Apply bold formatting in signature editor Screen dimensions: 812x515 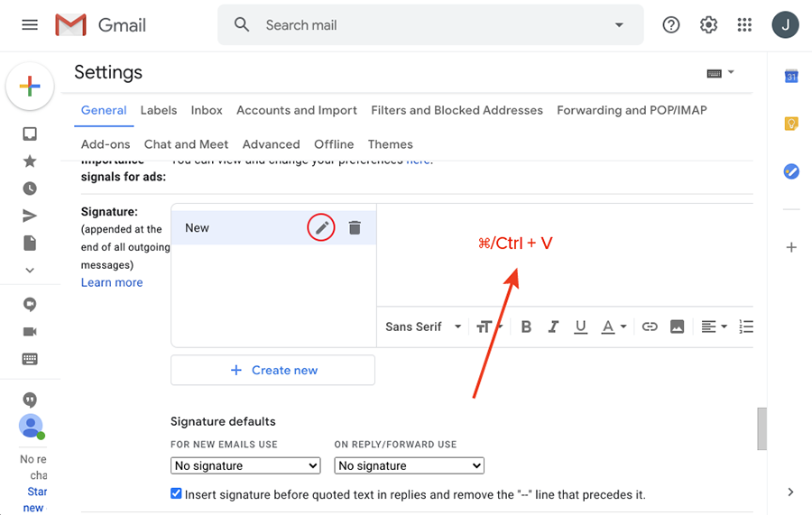tap(526, 326)
